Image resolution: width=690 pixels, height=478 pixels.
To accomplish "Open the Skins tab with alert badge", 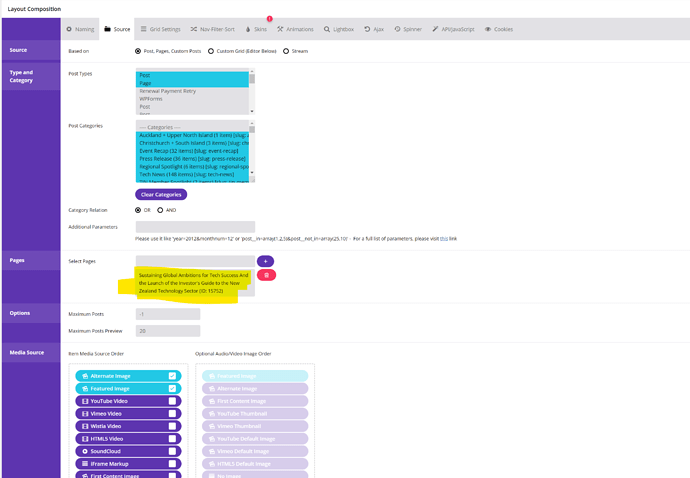I will (256, 29).
